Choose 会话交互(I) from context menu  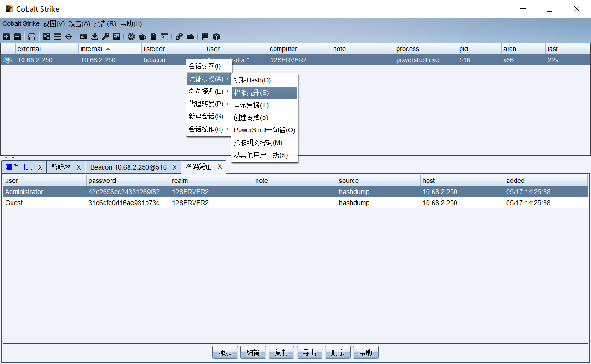pos(208,66)
